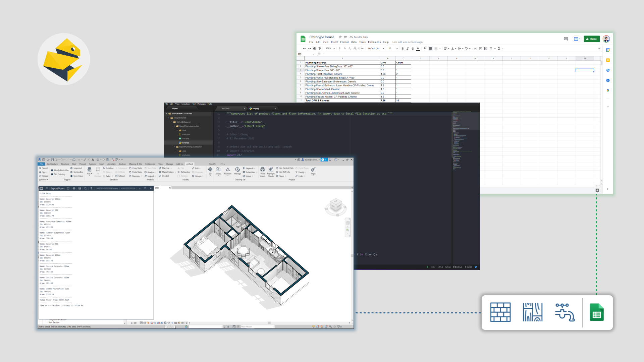
Task: Open the Google Sheets home logo
Action: (x=303, y=39)
